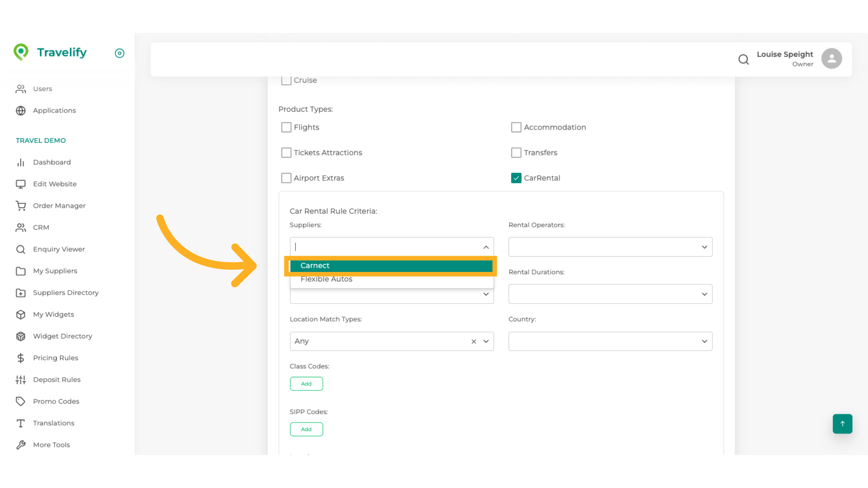868x488 pixels.
Task: Click Add button under Class Codes
Action: coord(306,384)
